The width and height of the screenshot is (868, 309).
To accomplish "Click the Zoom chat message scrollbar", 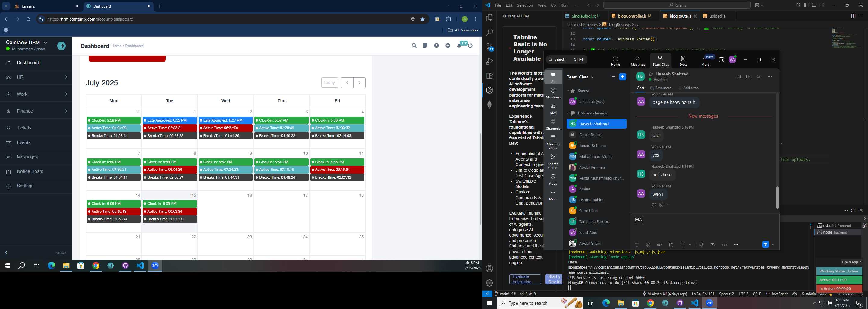I will (777, 197).
